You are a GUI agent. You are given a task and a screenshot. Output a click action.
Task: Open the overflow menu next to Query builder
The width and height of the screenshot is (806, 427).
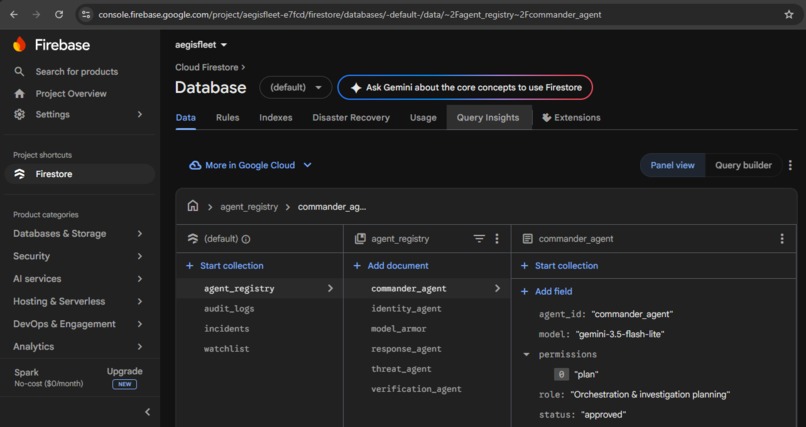pos(790,165)
